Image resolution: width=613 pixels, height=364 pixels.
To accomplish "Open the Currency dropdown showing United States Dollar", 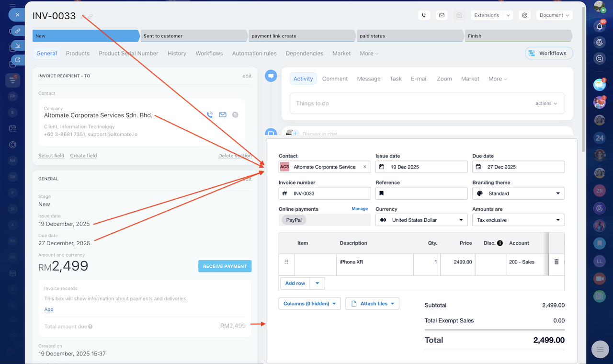I will (x=421, y=220).
